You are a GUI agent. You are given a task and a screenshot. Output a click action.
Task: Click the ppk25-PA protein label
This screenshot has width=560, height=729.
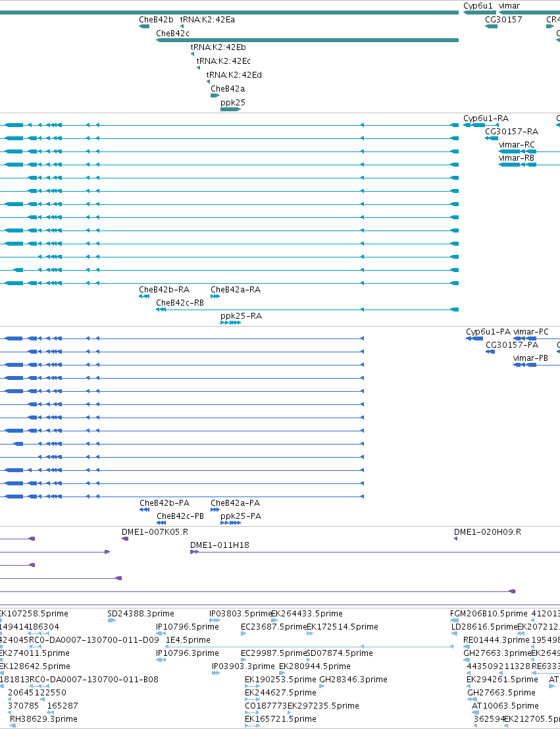point(241,516)
